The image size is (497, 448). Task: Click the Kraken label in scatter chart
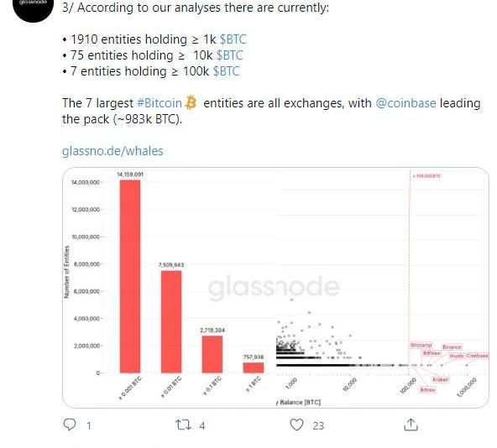(440, 379)
